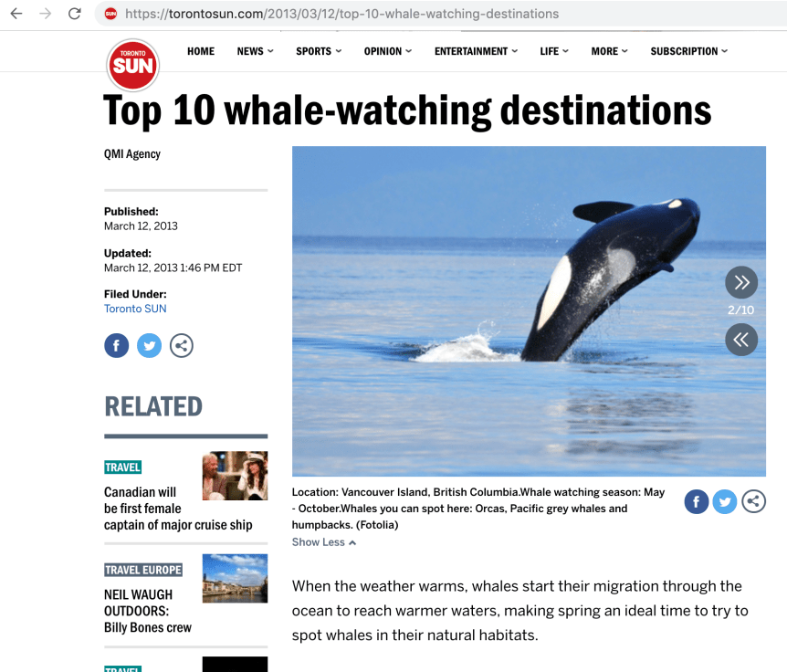This screenshot has width=787, height=672.
Task: Open the share icon beside the photo caption
Action: (x=753, y=501)
